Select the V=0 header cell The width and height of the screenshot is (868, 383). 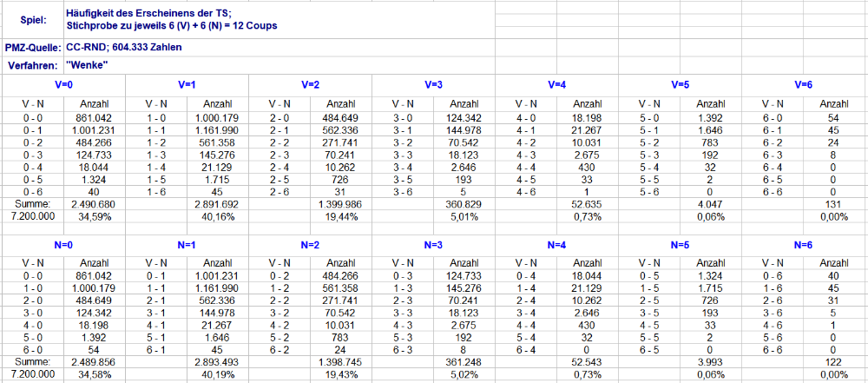(63, 85)
